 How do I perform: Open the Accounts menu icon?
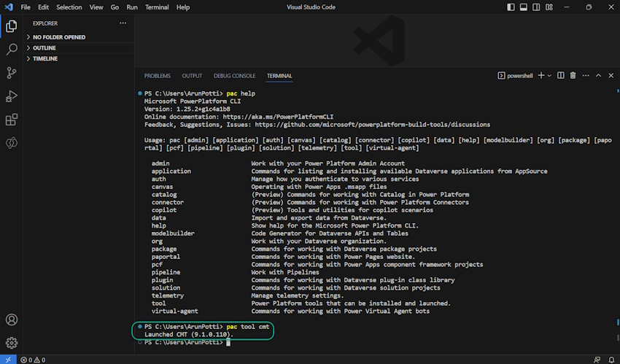tap(12, 320)
